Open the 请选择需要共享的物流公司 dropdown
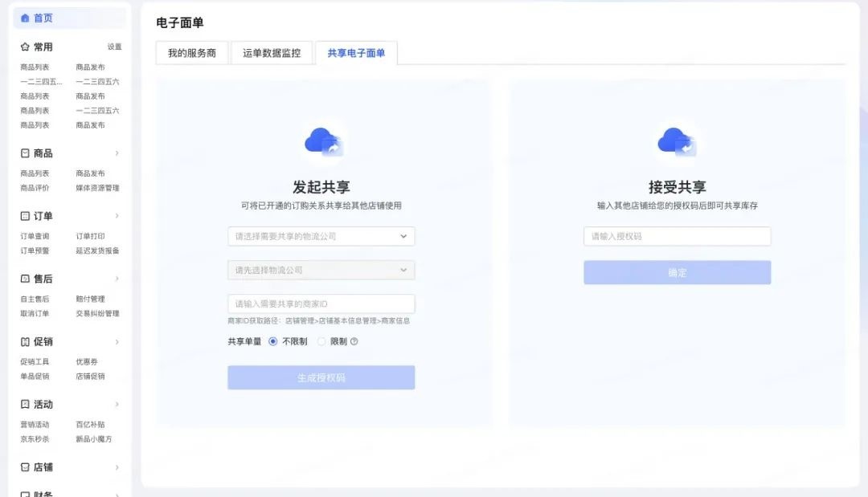This screenshot has width=868, height=497. pos(321,236)
